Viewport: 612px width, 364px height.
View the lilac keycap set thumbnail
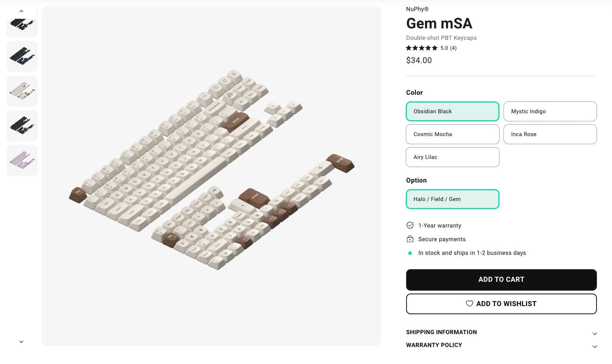(22, 160)
